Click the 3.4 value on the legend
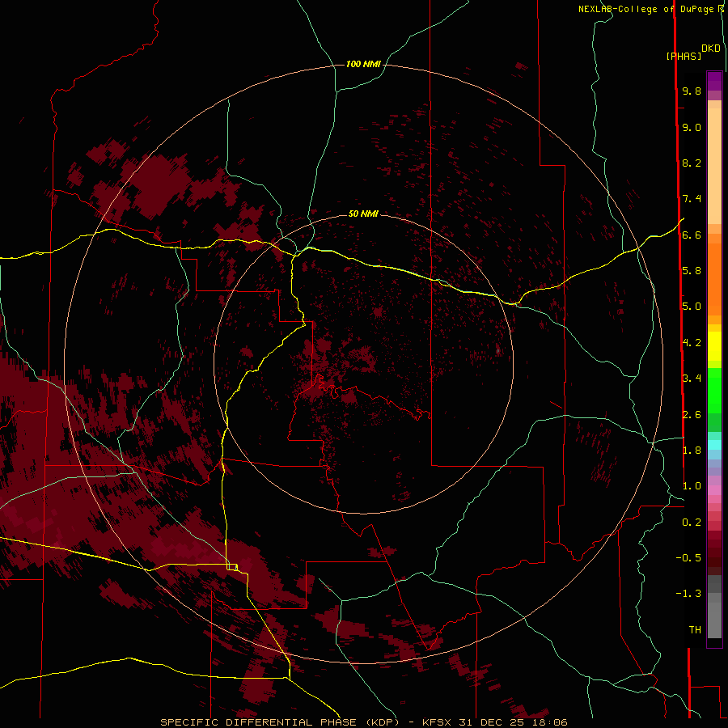728x728 pixels. (x=692, y=379)
